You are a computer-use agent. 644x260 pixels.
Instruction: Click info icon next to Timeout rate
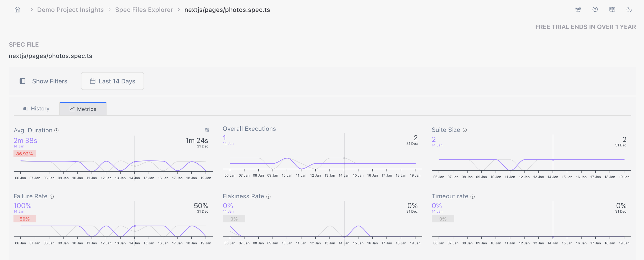pos(472,196)
